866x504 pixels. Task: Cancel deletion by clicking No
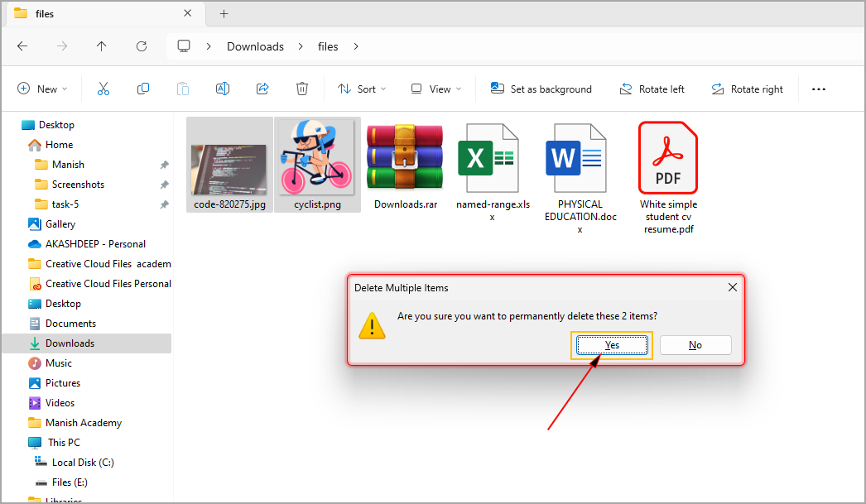pos(695,345)
